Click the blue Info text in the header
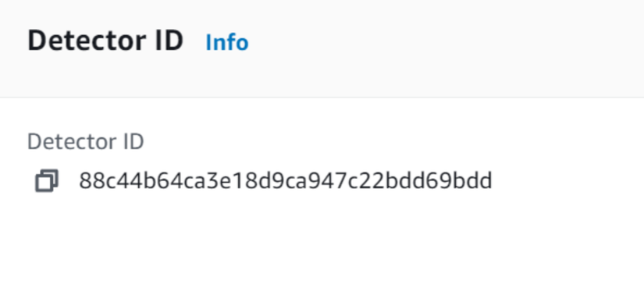 click(x=226, y=42)
